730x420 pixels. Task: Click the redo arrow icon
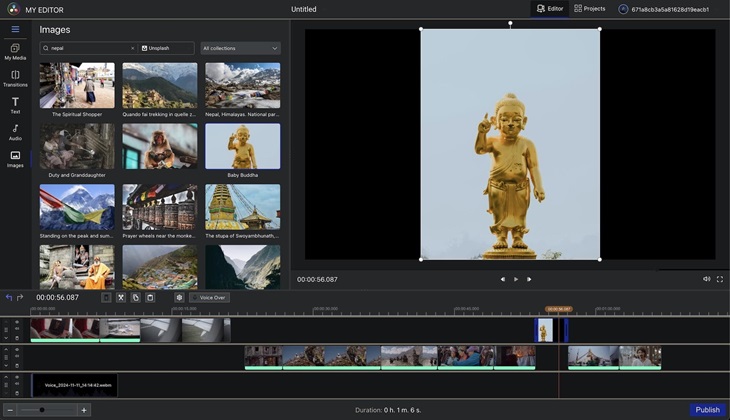22,297
